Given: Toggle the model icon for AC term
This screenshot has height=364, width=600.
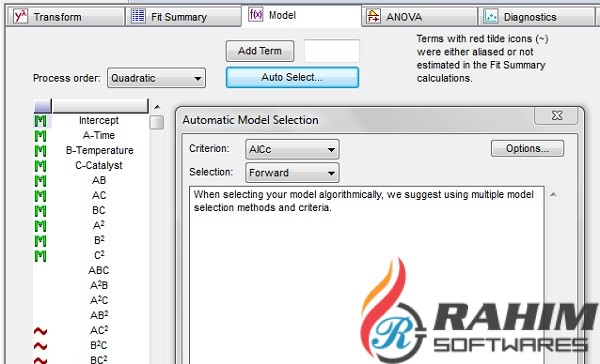Looking at the screenshot, I should 41,196.
